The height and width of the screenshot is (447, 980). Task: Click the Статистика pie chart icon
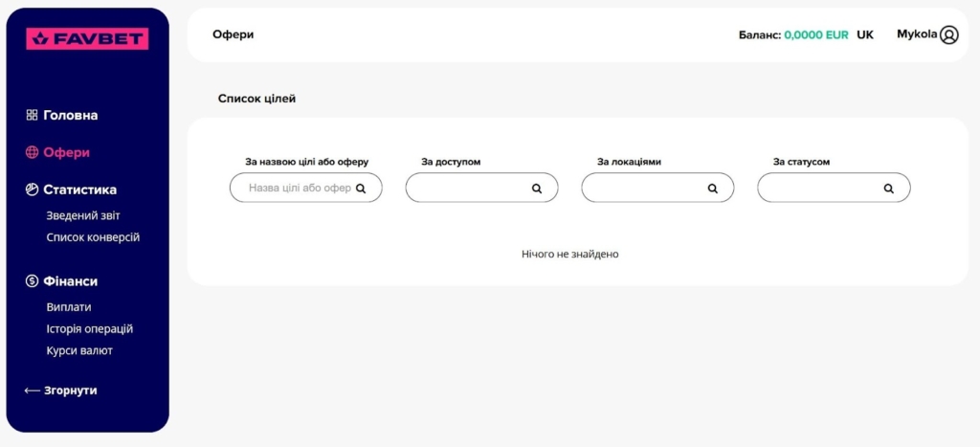(x=32, y=190)
